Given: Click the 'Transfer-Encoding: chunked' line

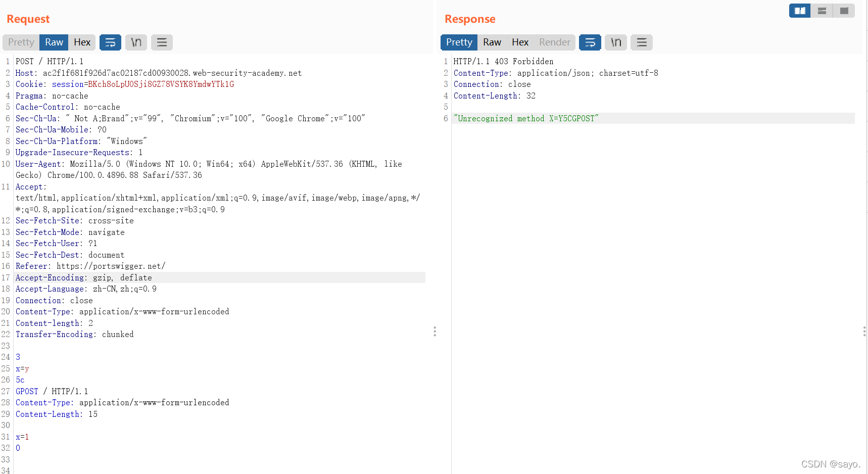Looking at the screenshot, I should pos(75,335).
